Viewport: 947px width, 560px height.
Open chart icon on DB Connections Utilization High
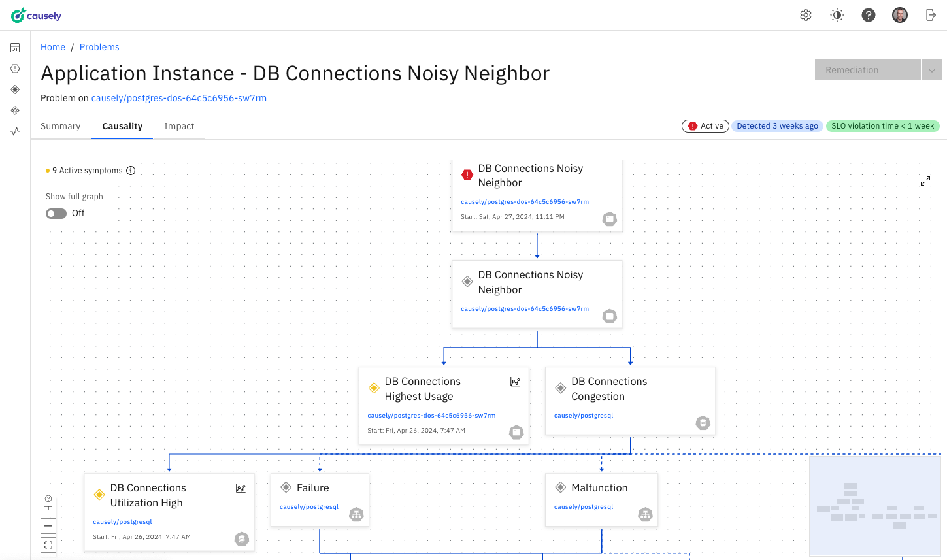[x=241, y=489]
